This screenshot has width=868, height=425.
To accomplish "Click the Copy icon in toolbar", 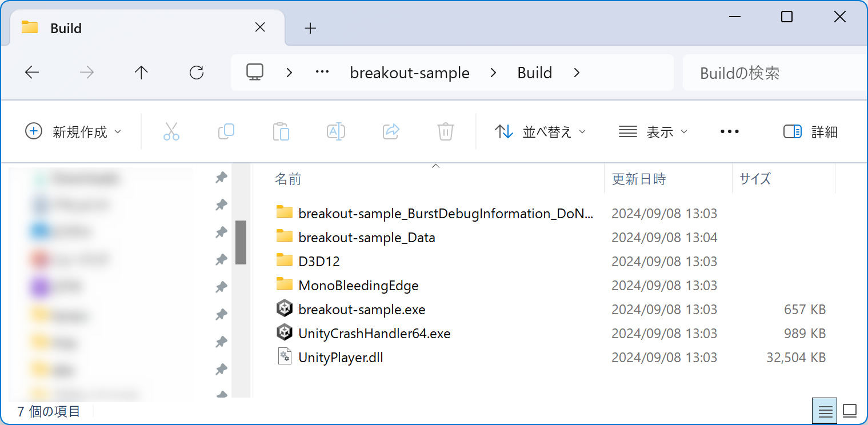I will [226, 131].
